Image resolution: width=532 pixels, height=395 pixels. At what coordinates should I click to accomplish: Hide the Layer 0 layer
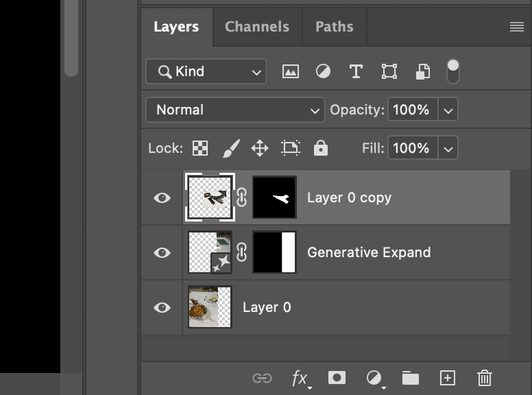coord(162,308)
